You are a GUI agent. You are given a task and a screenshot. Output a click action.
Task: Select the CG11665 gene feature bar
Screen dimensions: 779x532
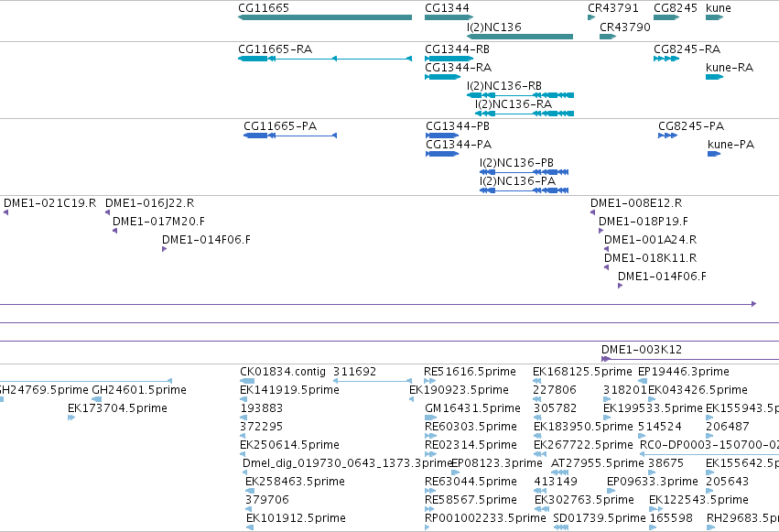pos(325,17)
